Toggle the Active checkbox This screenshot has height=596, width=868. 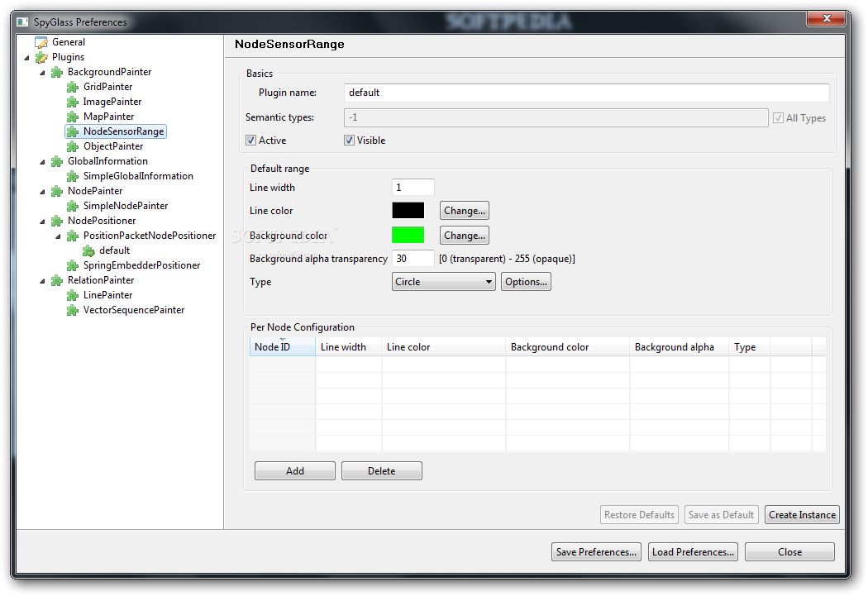[x=250, y=141]
